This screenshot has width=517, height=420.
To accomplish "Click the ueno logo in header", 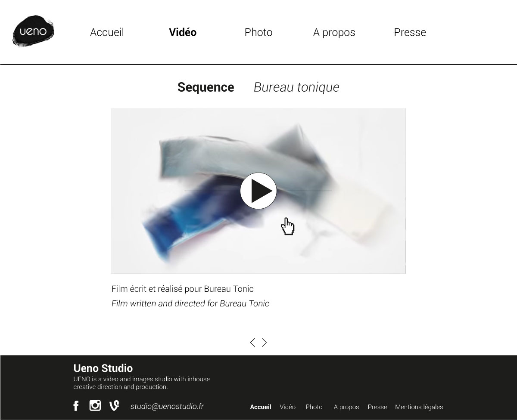I will coord(34,31).
